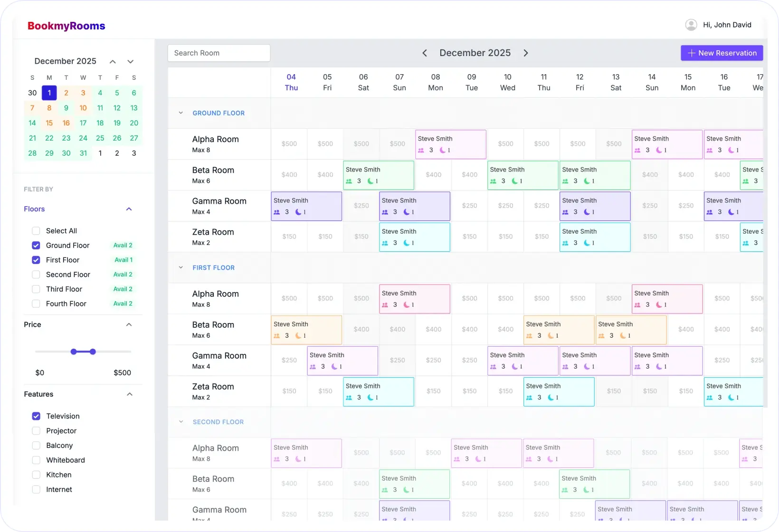Go to previous month in schedule header

click(x=425, y=53)
